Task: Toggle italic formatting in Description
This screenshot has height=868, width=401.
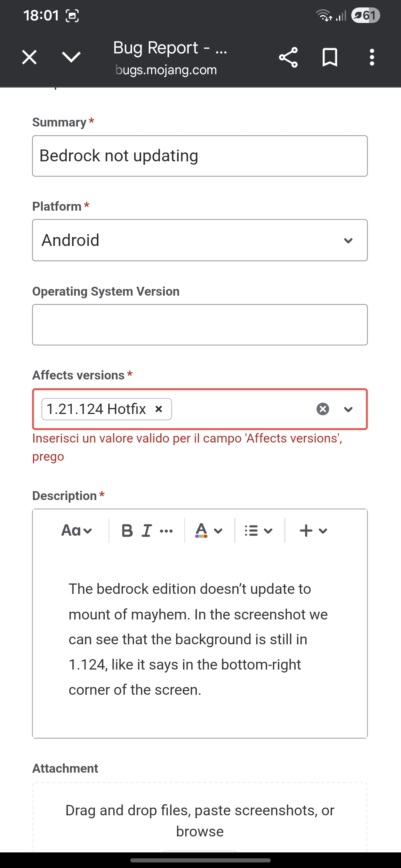Action: [x=147, y=531]
